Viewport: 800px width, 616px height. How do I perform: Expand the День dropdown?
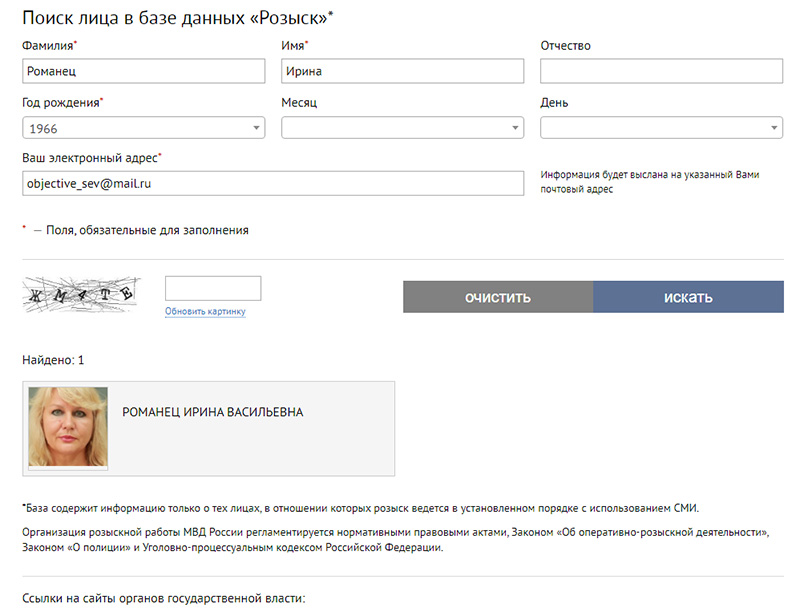click(661, 128)
